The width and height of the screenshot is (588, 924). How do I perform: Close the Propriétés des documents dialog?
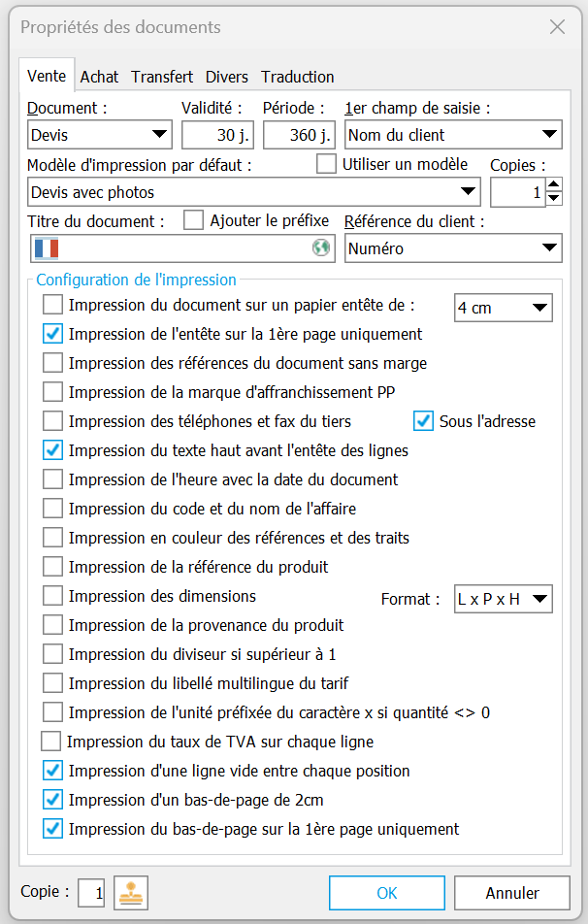pos(557,26)
